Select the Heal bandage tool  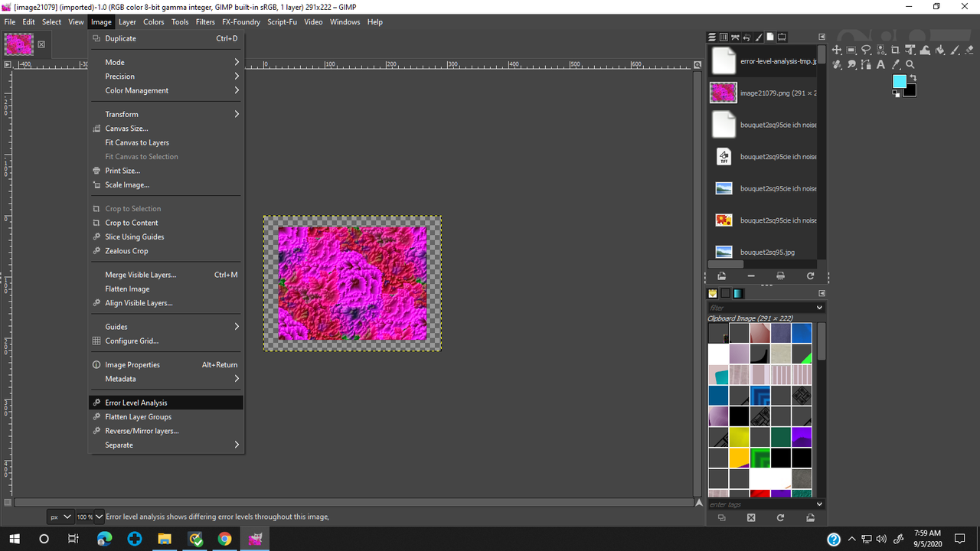point(836,64)
